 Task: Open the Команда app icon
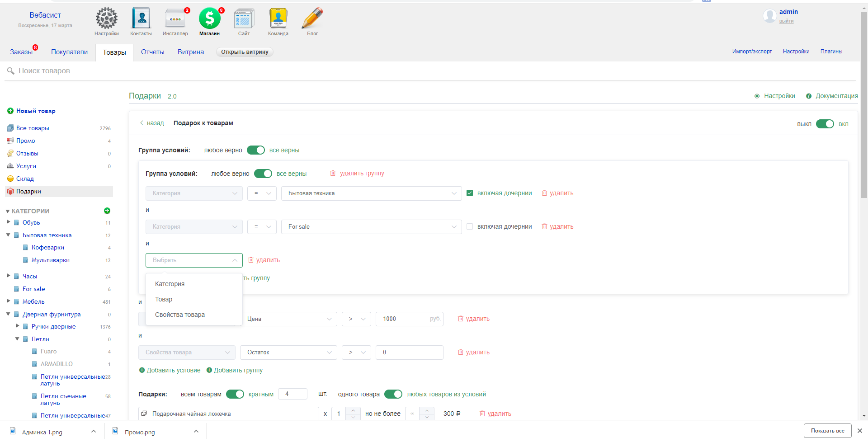tap(278, 19)
